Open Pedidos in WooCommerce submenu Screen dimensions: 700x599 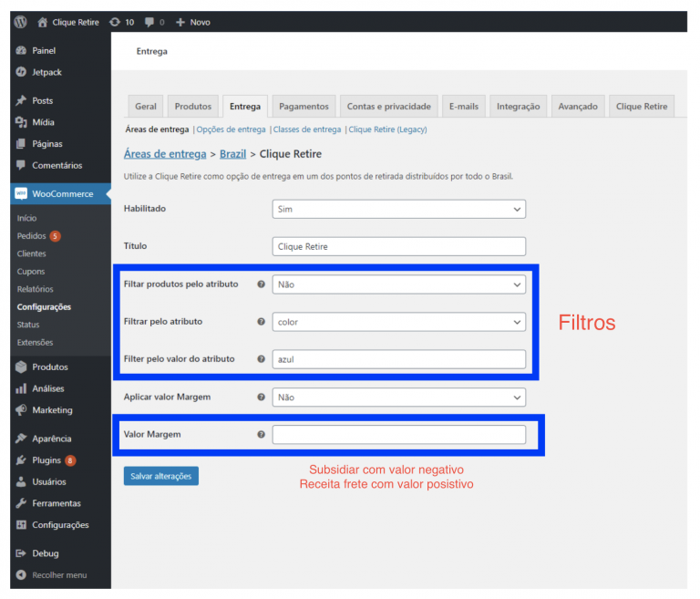31,236
